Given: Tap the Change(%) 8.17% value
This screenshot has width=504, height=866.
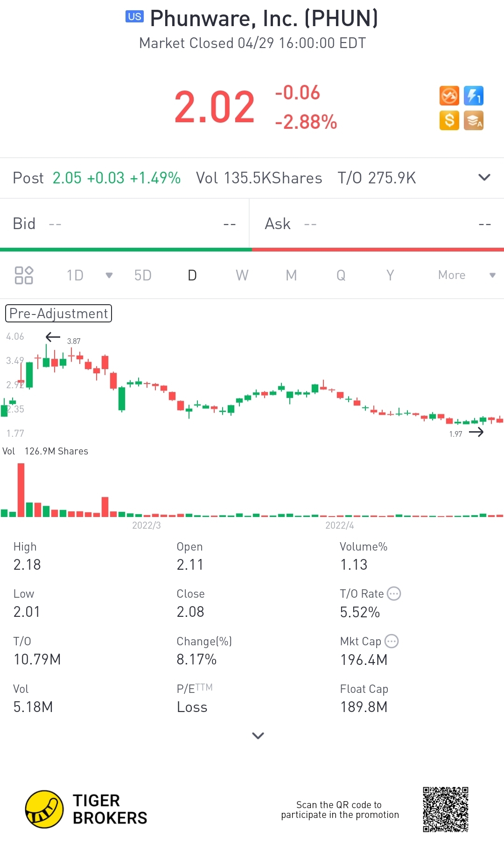Looking at the screenshot, I should click(x=196, y=659).
